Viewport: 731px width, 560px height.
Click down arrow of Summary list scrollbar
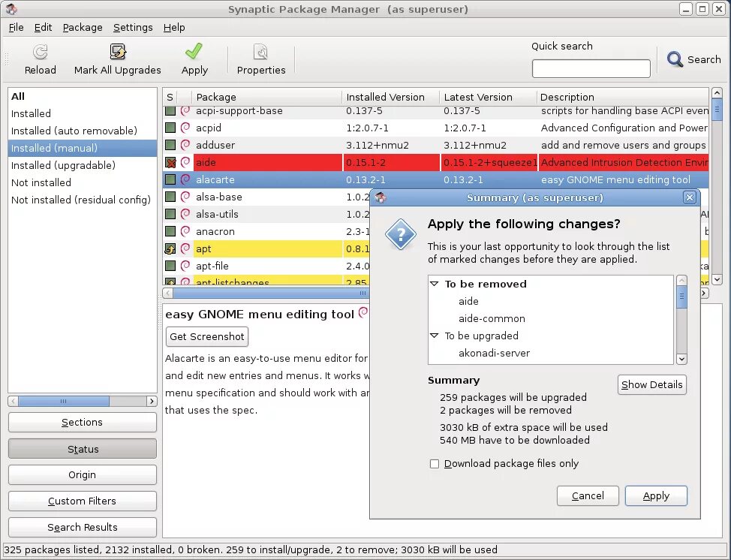[681, 359]
